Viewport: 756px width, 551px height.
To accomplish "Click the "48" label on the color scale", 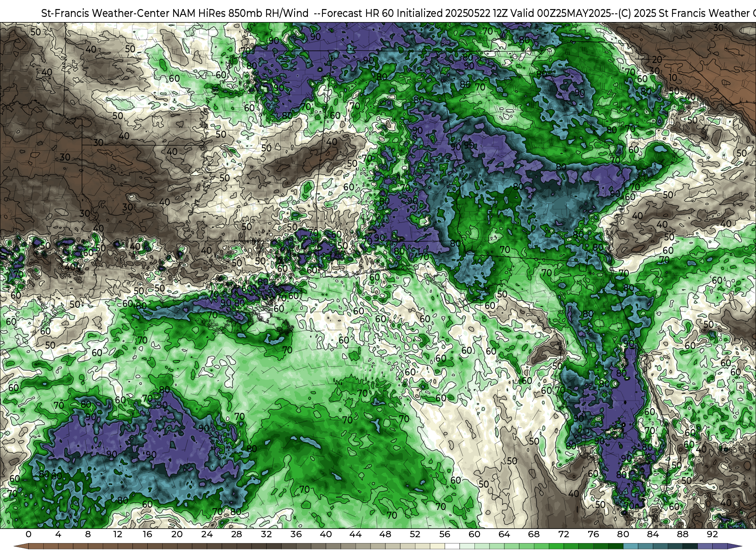I will [385, 534].
